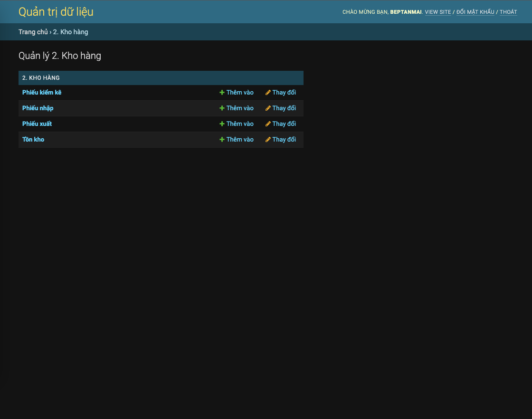Open VIEW SITE in the header

[437, 12]
